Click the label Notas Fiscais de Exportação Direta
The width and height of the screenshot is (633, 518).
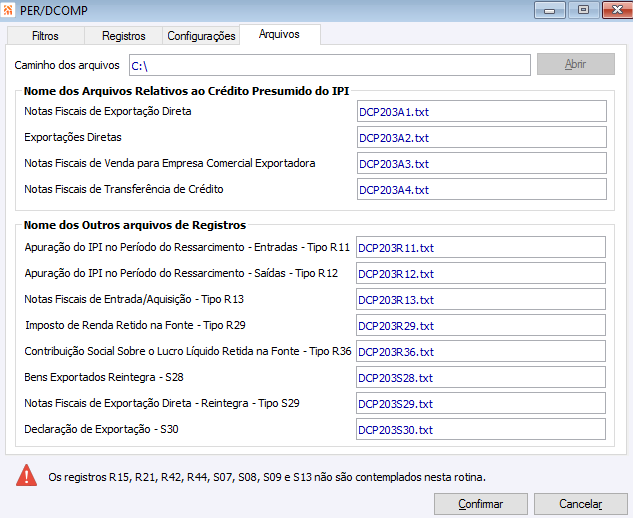click(x=108, y=111)
